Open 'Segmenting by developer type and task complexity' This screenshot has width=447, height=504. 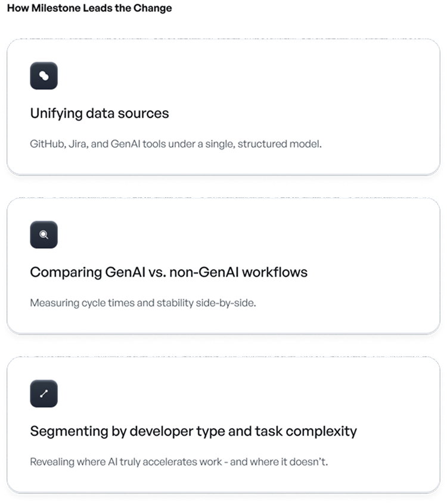point(193,431)
